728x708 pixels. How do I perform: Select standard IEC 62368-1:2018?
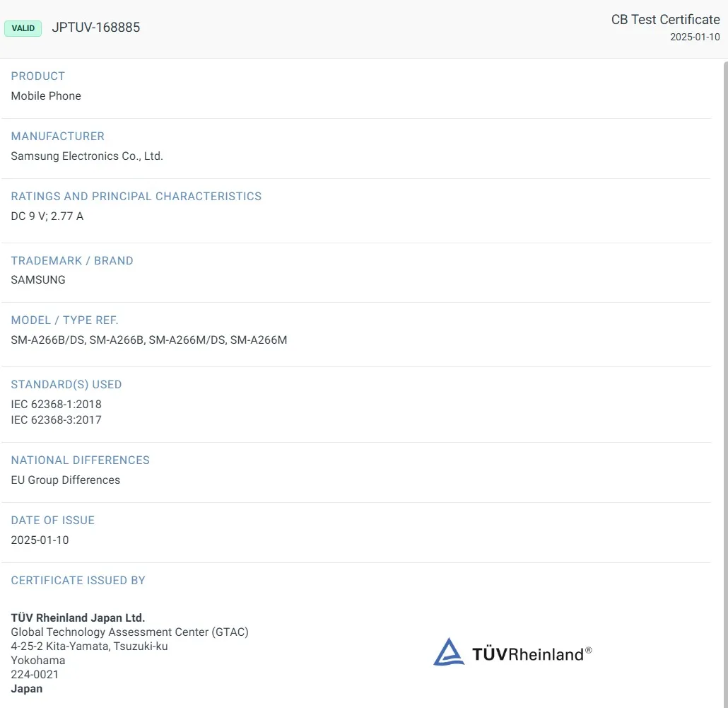pos(56,404)
